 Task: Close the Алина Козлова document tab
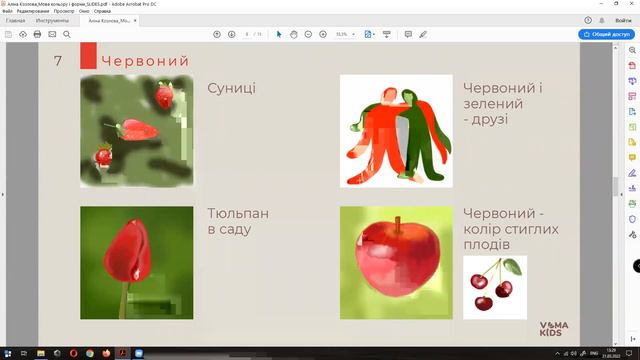(x=135, y=20)
